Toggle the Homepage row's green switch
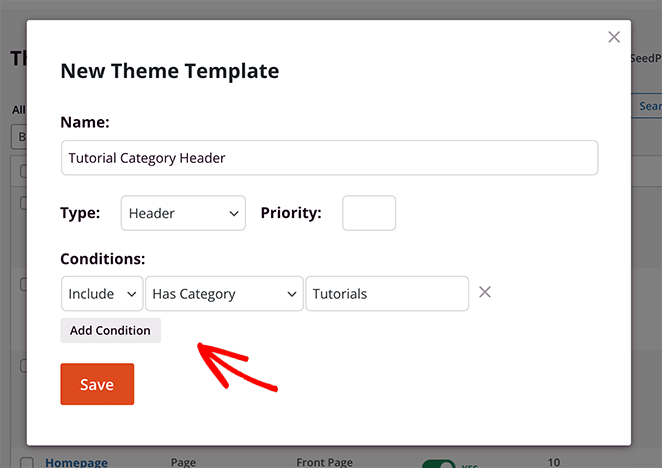 pyautogui.click(x=437, y=464)
